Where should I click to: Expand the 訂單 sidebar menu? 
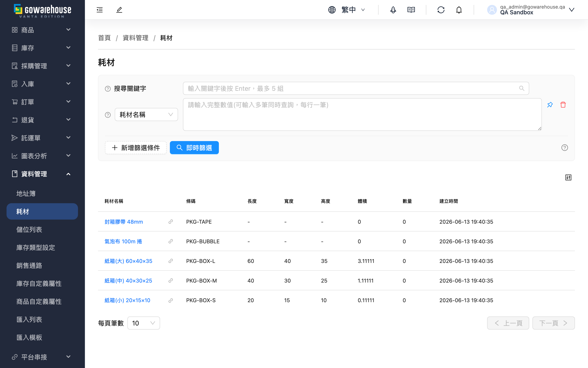click(42, 102)
